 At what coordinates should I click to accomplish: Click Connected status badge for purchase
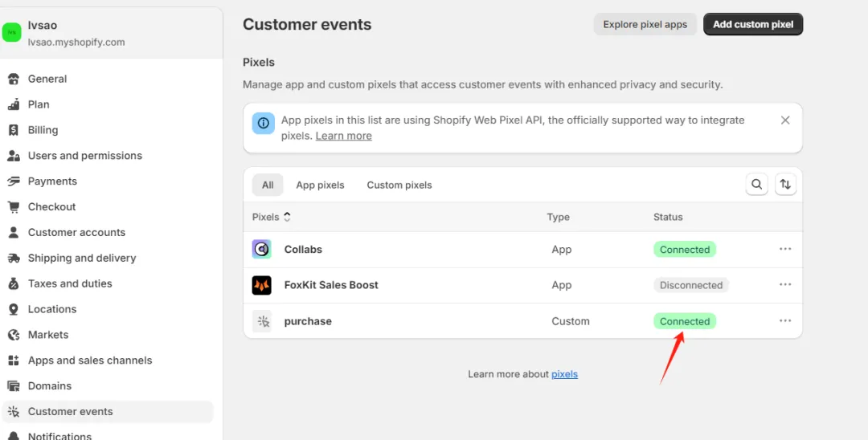pyautogui.click(x=685, y=321)
